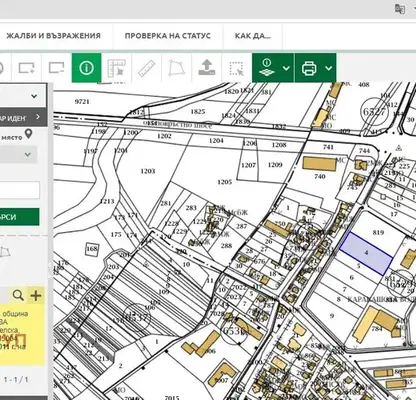
Task: Click the magnifier icon in results
Action: 18,295
